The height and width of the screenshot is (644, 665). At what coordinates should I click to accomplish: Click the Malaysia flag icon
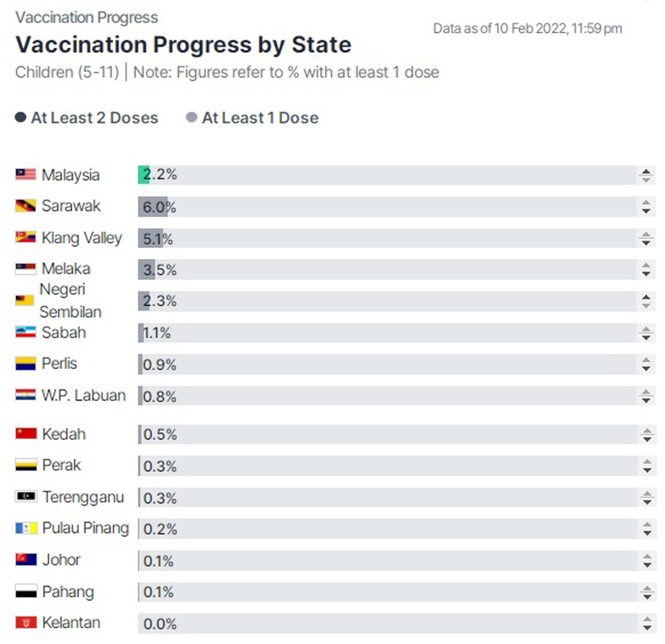(26, 175)
